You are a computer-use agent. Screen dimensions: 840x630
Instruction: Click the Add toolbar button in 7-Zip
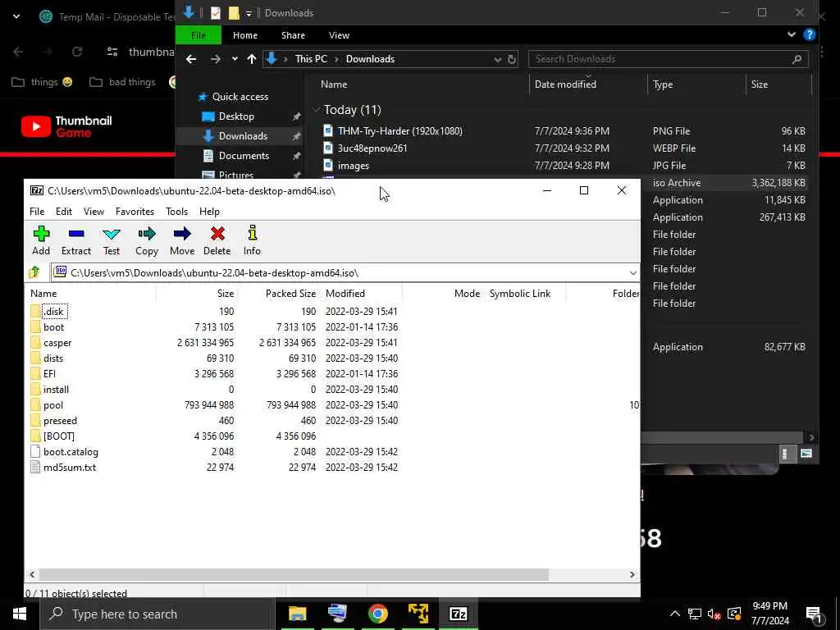41,240
